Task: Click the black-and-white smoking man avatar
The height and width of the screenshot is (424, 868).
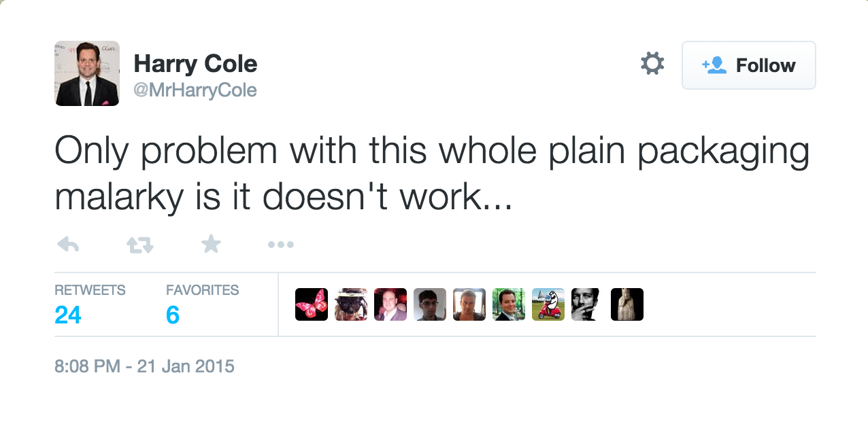Action: [x=588, y=304]
